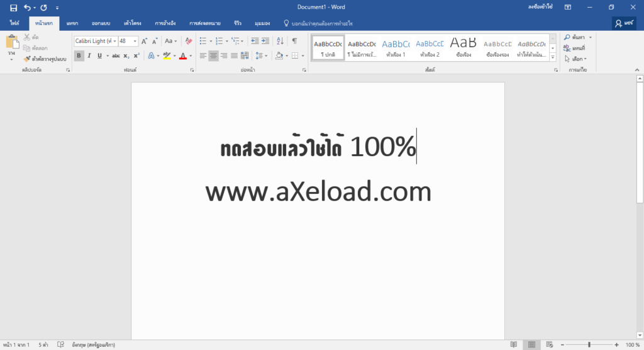Justify the paragraph text
The width and height of the screenshot is (644, 350).
(x=234, y=55)
